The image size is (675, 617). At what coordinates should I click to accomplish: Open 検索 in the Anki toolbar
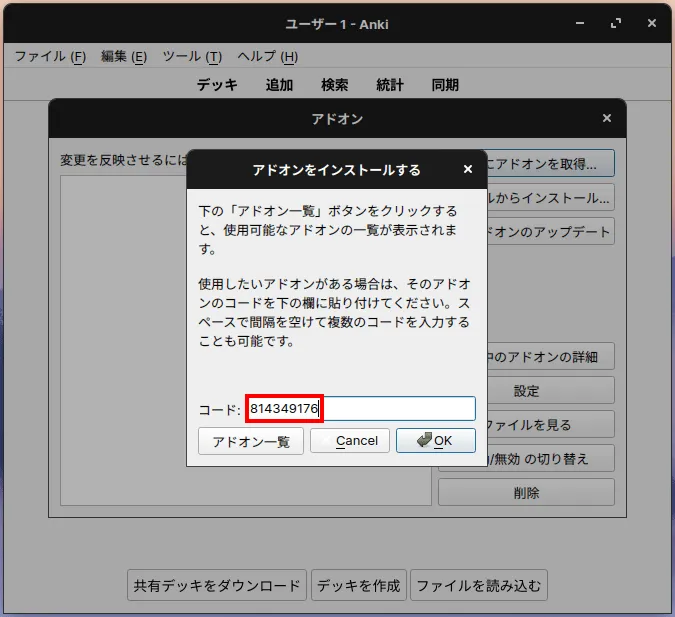tap(334, 84)
